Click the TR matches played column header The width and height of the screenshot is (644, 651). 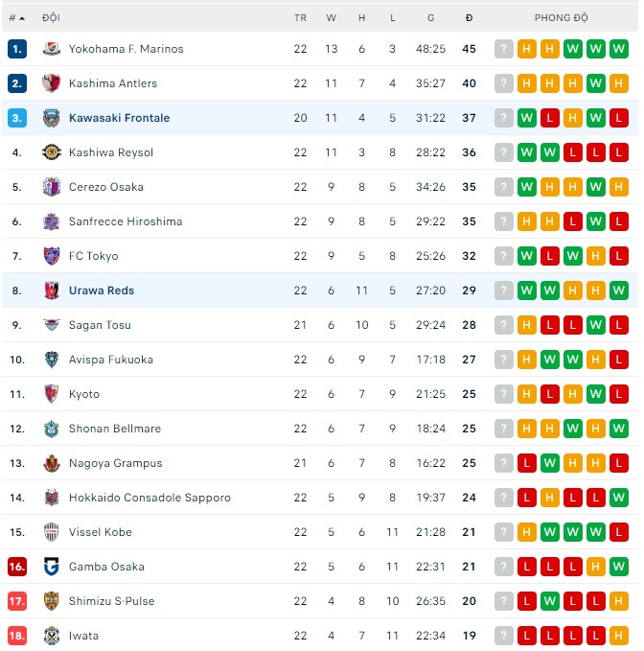click(300, 18)
